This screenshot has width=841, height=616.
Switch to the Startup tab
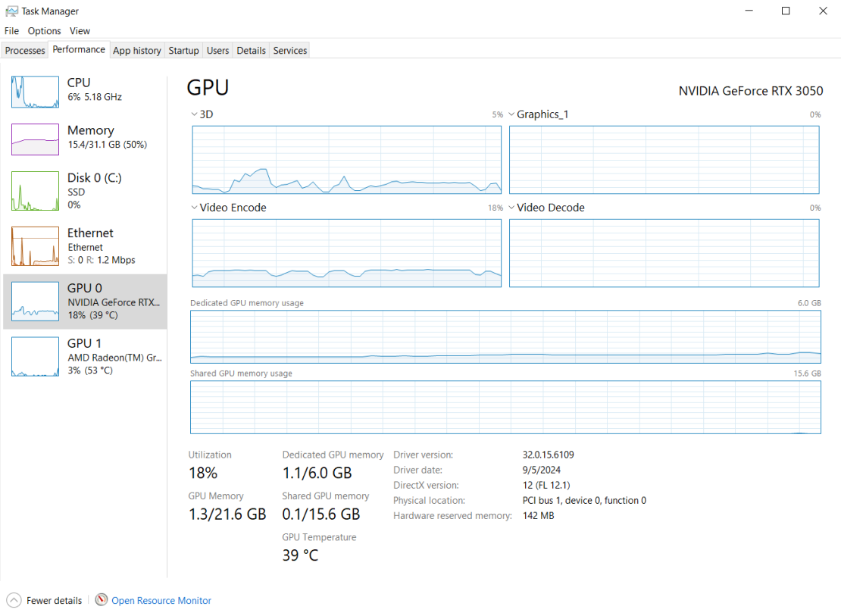coord(183,51)
